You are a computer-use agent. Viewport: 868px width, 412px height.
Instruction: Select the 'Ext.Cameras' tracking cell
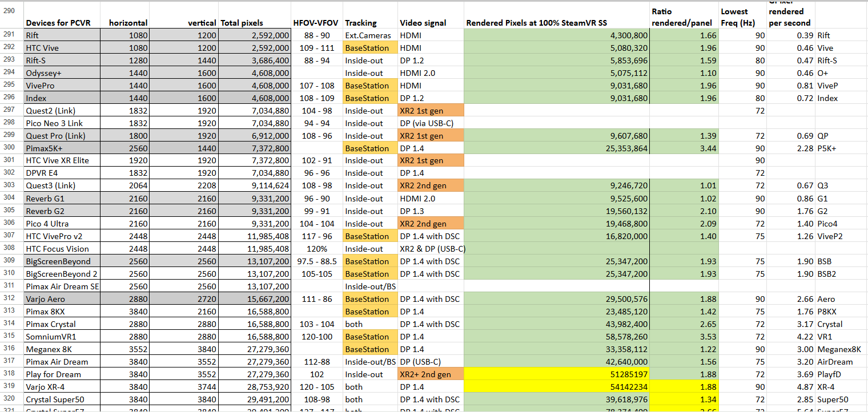[368, 35]
